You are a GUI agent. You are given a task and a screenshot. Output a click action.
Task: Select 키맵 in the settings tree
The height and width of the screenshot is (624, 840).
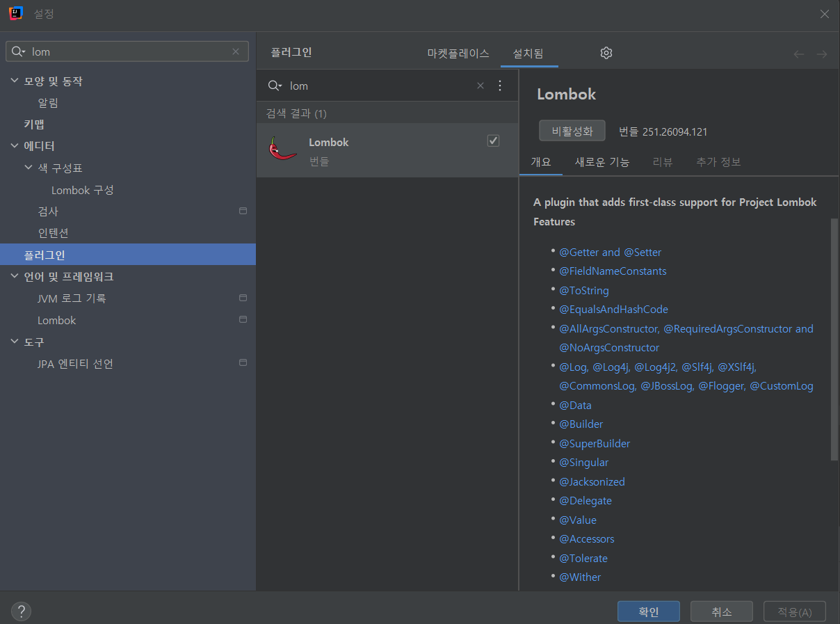[x=34, y=125]
